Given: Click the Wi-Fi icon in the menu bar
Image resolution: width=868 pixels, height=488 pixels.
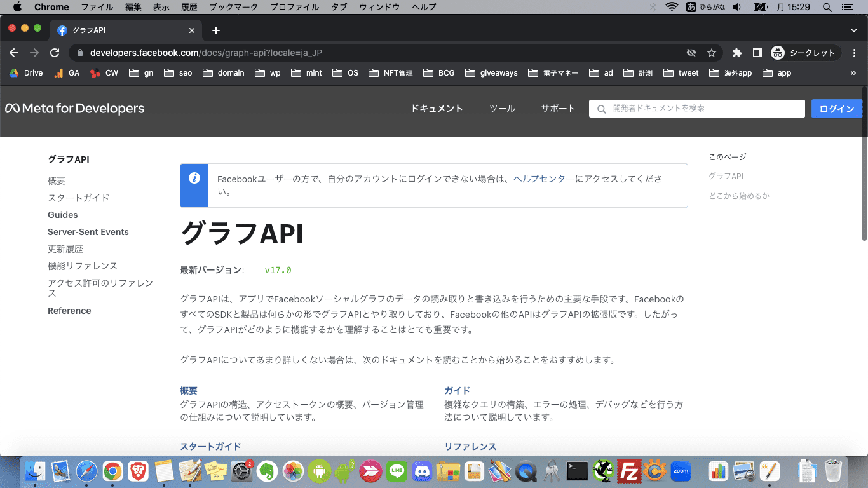Looking at the screenshot, I should coord(672,7).
